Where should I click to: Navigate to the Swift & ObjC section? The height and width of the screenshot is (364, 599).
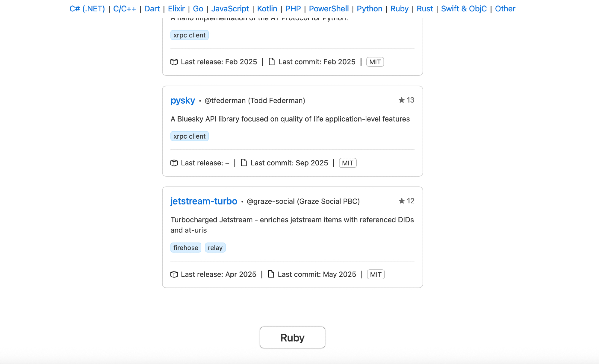pos(464,9)
